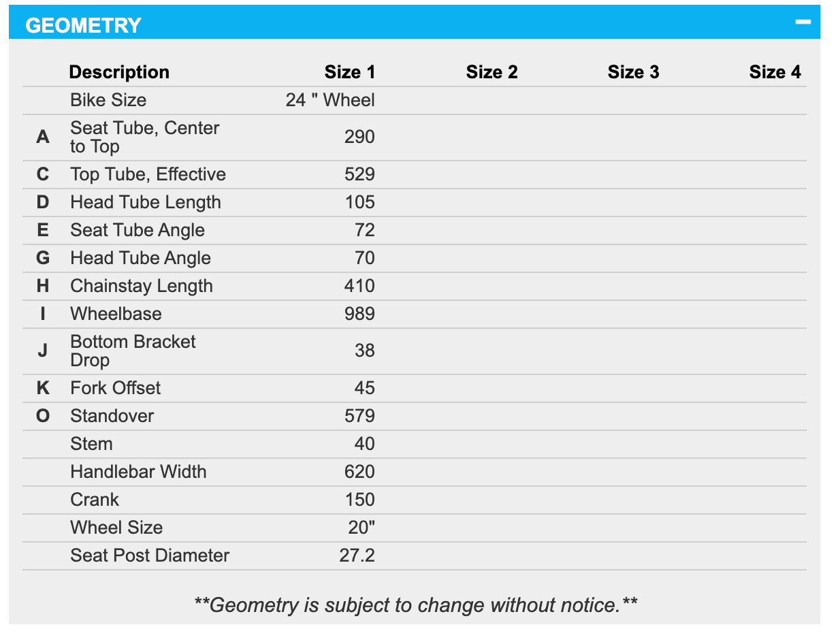Click the Size 1 column header
The height and width of the screenshot is (644, 836).
[349, 72]
